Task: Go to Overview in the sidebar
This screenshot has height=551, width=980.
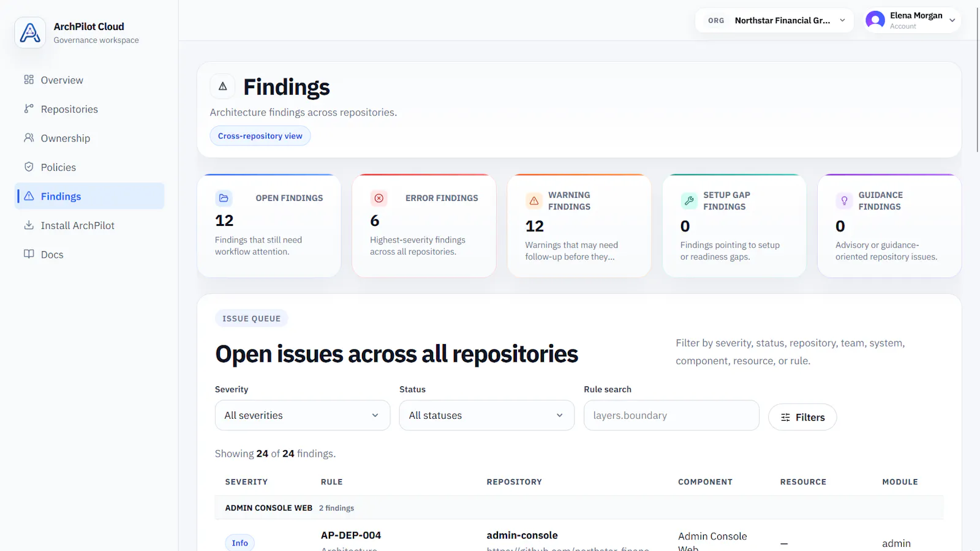Action: (89, 80)
